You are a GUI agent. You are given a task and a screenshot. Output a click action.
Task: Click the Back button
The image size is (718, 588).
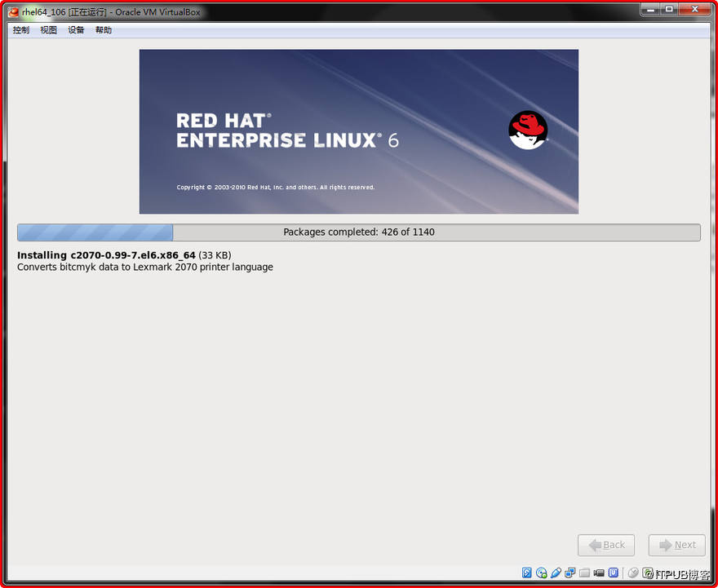(605, 545)
